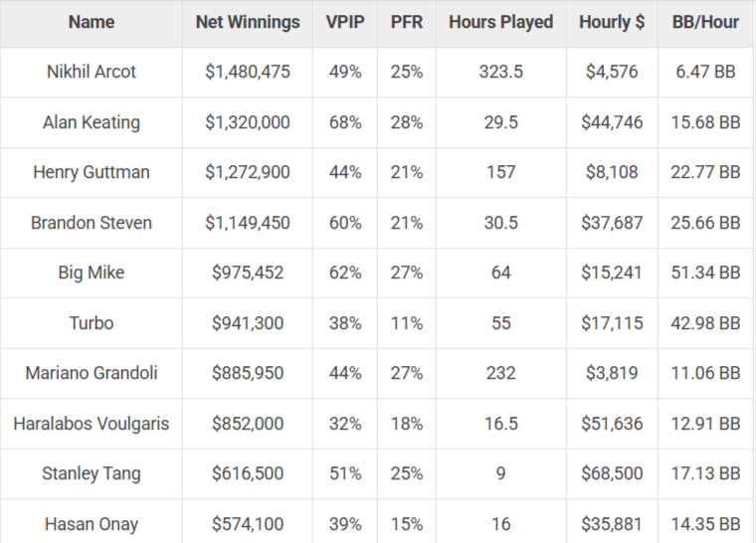The height and width of the screenshot is (543, 756).
Task: Select Mariano Grandoli's name cell
Action: point(92,373)
